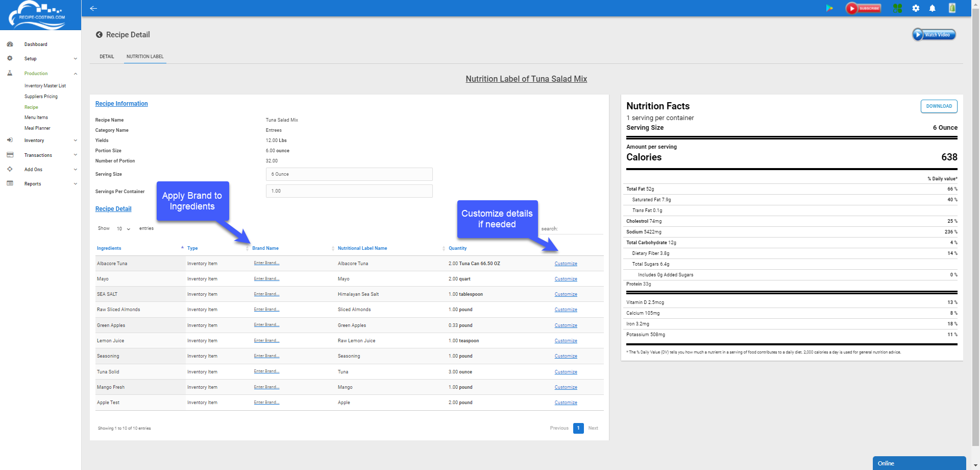Click the YouTube Subscribe badge
Screen dimensions: 980x470
[x=863, y=8]
